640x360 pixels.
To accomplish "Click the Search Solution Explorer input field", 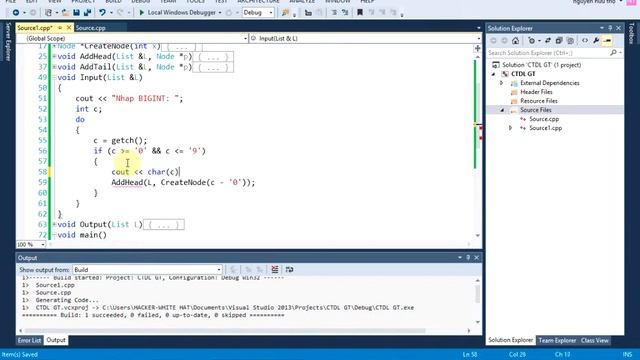I will (548, 53).
